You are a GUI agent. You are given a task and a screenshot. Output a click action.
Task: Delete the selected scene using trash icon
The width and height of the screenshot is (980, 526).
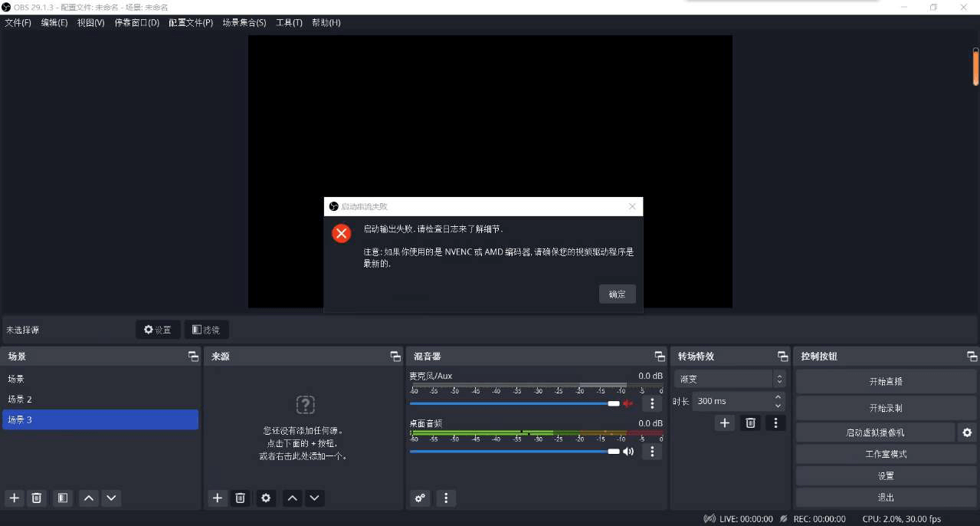coord(36,498)
